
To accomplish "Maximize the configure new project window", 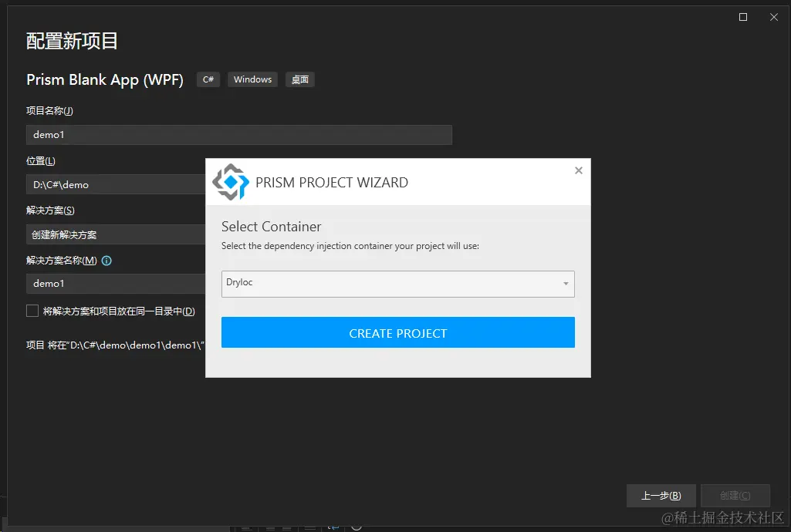I will click(x=743, y=17).
